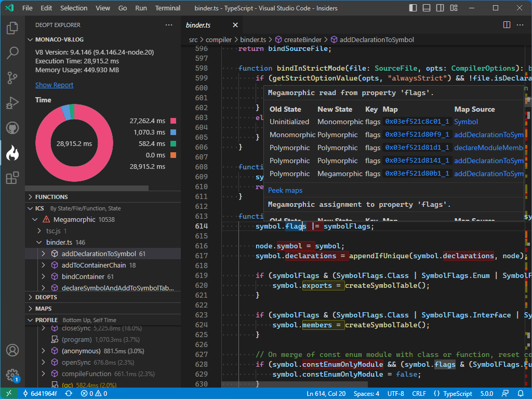This screenshot has width=532, height=399.
Task: Open the Search view icon
Action: [x=12, y=53]
